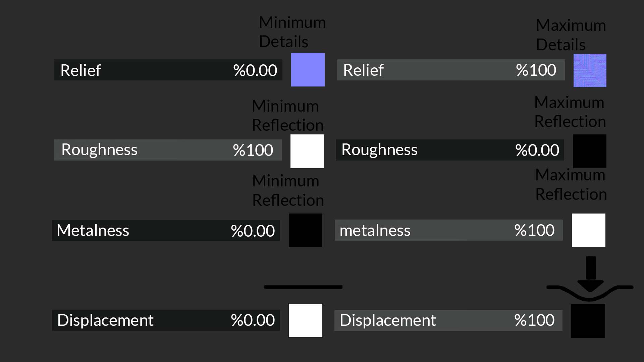
Task: Select the Displacement %100 slider
Action: click(x=448, y=320)
